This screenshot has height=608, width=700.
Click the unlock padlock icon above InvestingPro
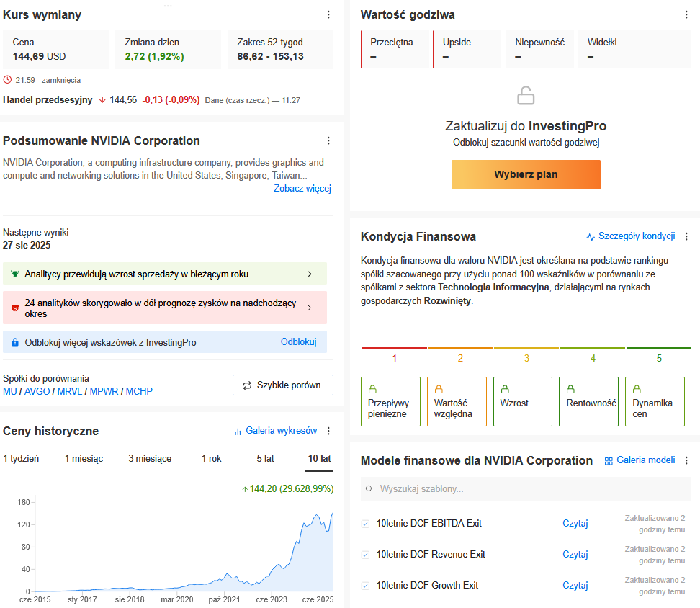pos(526,96)
